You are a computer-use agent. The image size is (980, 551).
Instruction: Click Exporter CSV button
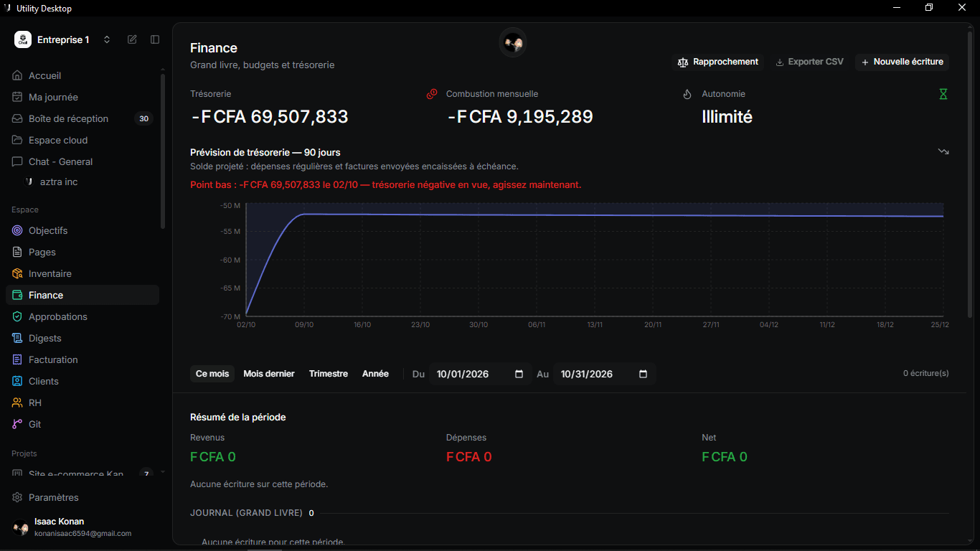(809, 62)
